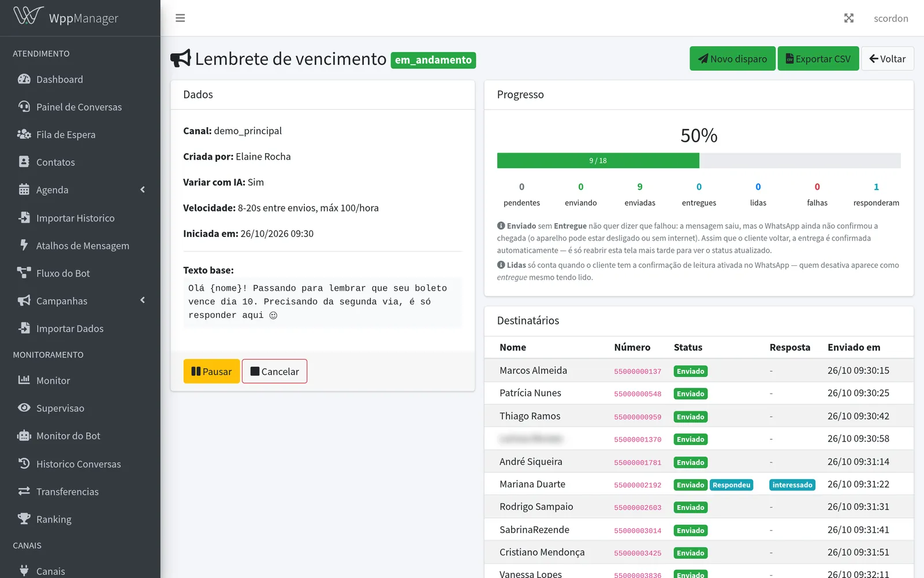Viewport: 924px width, 578px height.
Task: Open Canais plug icon
Action: tap(24, 570)
